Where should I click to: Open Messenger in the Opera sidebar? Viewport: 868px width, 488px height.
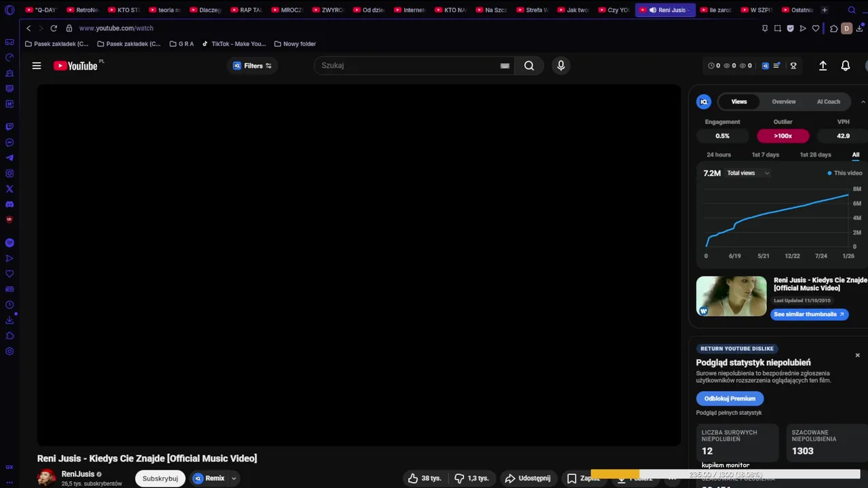(9, 142)
